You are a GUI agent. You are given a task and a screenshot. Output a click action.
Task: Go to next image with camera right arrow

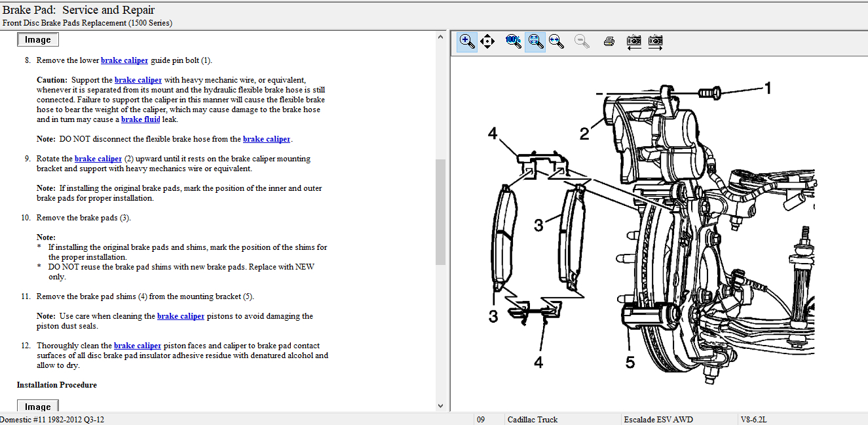(x=655, y=41)
